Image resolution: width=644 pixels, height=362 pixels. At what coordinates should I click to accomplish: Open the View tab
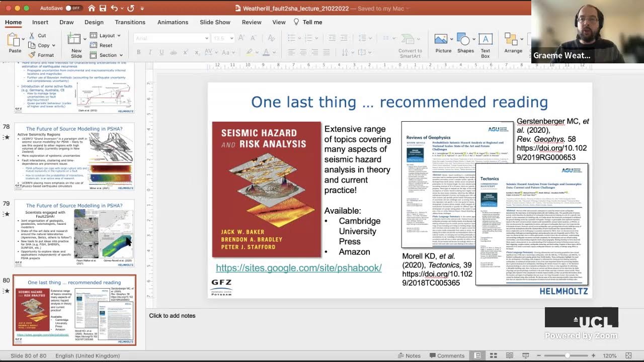[279, 22]
